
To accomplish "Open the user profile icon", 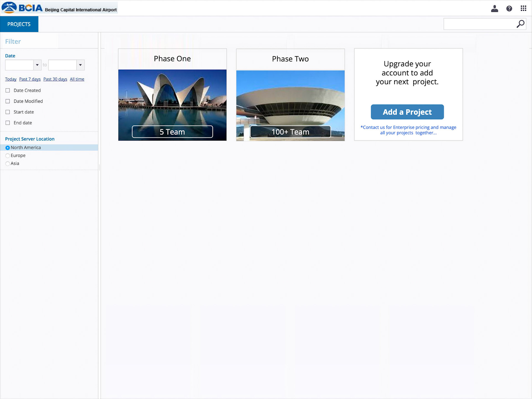I will coord(494,9).
